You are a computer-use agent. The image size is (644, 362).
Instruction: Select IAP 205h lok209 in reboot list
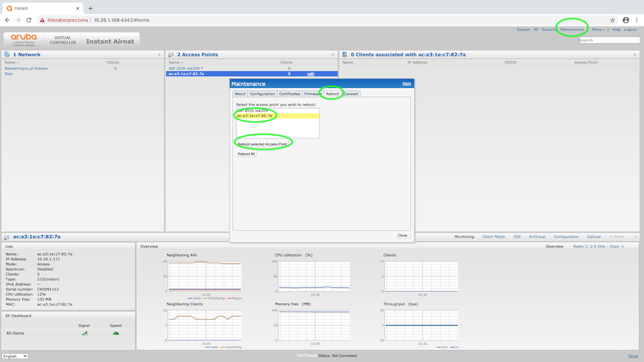pos(252,111)
